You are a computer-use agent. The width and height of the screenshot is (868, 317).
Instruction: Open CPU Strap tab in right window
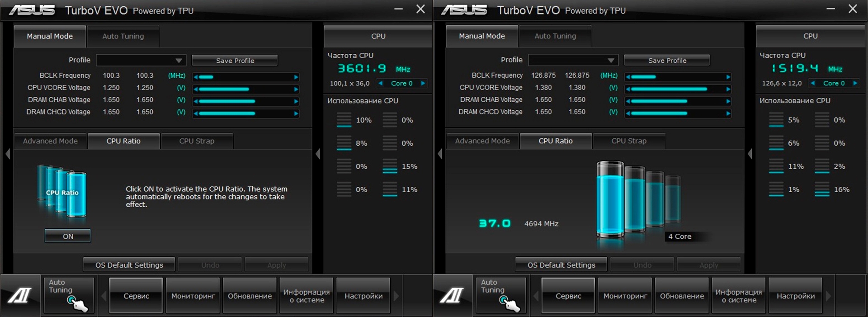click(629, 141)
